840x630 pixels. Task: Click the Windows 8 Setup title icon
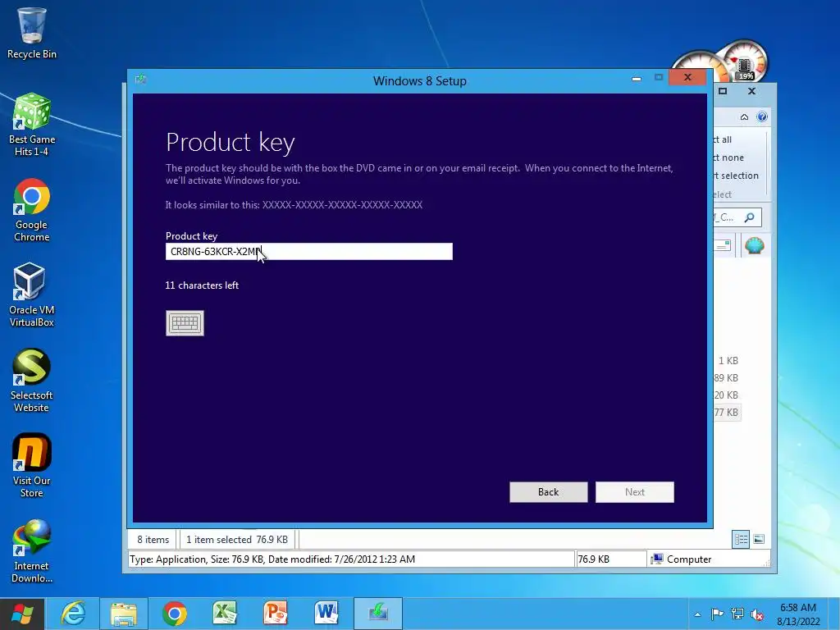point(140,80)
